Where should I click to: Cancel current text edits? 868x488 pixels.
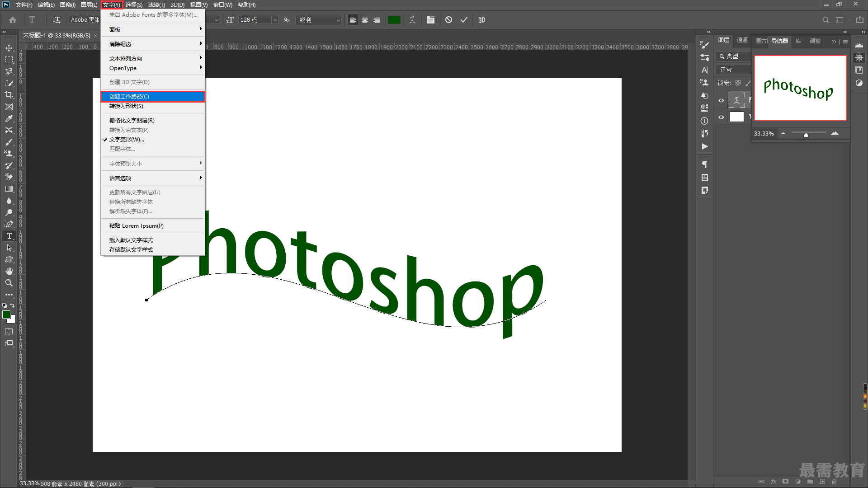point(448,20)
